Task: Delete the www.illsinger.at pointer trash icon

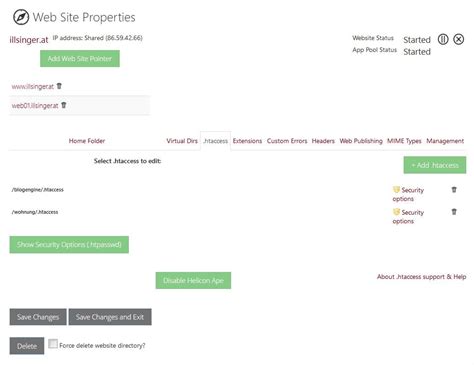Action: (x=59, y=86)
